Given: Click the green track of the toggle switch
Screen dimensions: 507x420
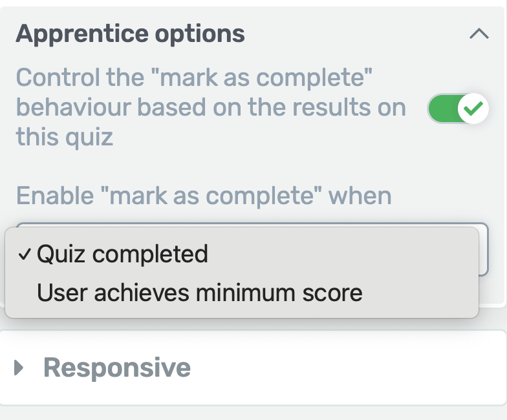Looking at the screenshot, I should point(441,109).
